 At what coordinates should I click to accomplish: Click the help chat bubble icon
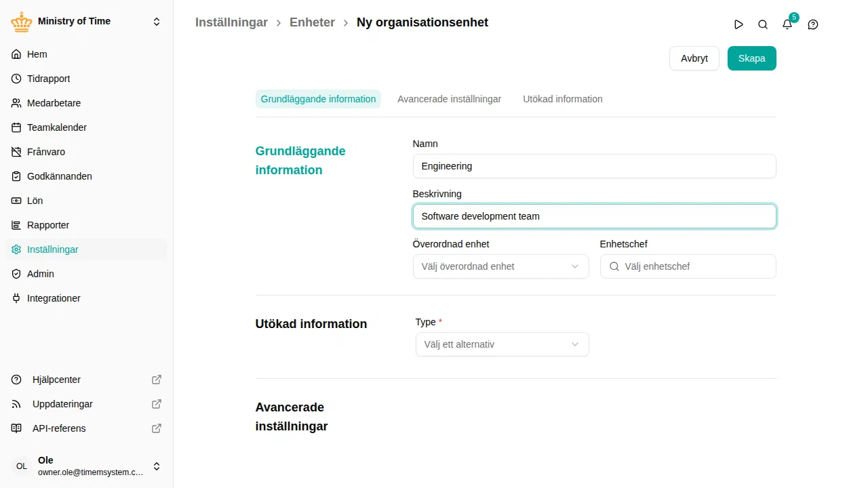[x=813, y=24]
